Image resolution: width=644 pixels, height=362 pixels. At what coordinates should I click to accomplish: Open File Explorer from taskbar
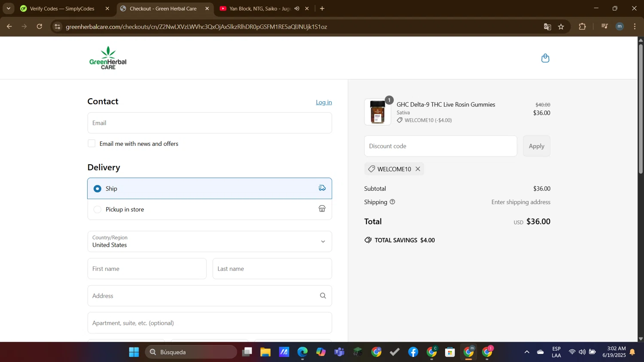click(x=265, y=352)
